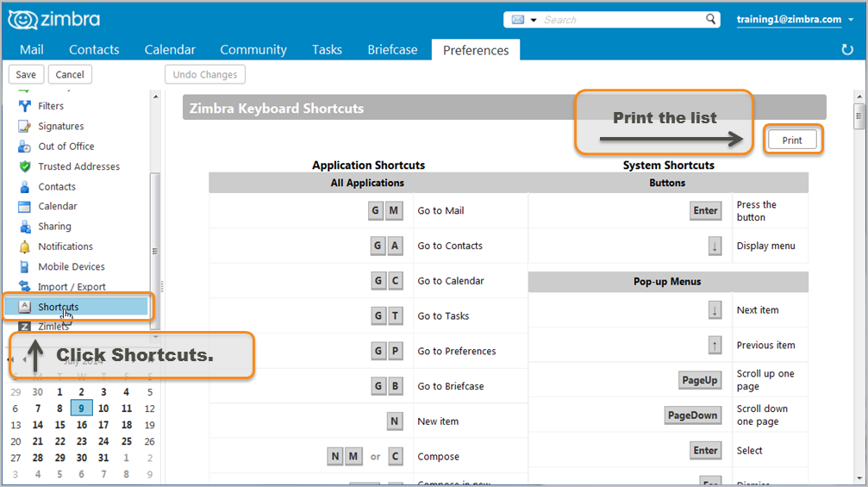This screenshot has height=487, width=868.
Task: Click the 'Display menu' description text
Action: pos(765,246)
